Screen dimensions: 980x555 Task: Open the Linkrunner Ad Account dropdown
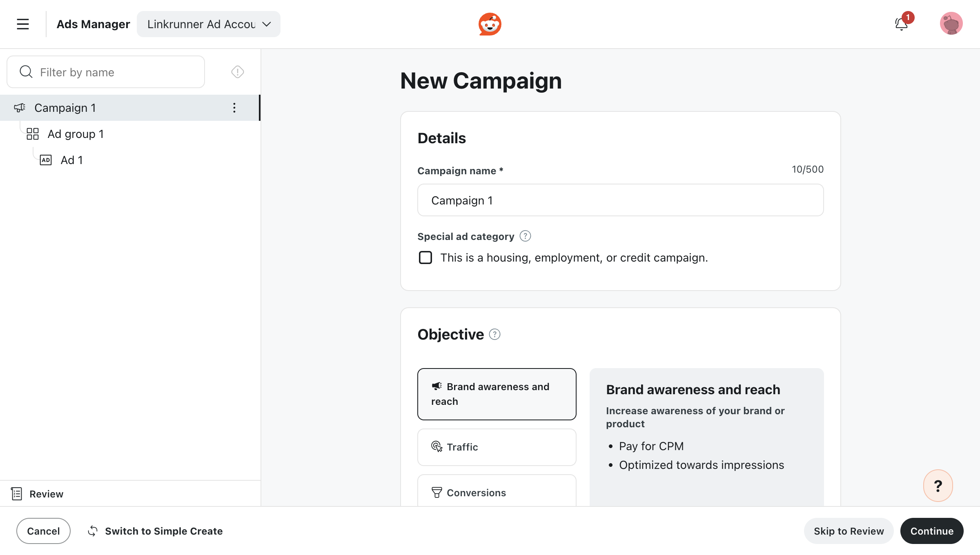tap(209, 24)
